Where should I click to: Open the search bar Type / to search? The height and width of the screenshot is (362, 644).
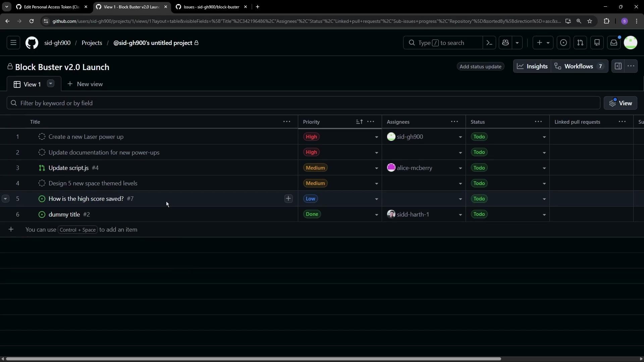pos(443,43)
